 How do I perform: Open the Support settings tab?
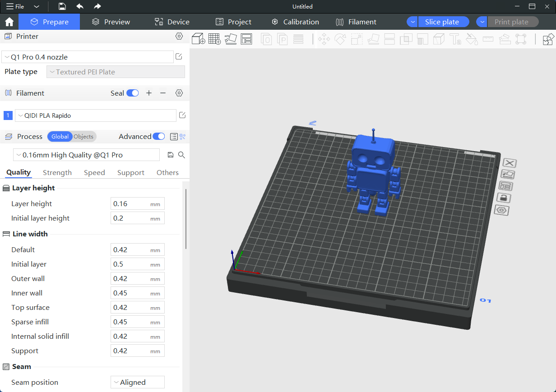[x=131, y=172]
